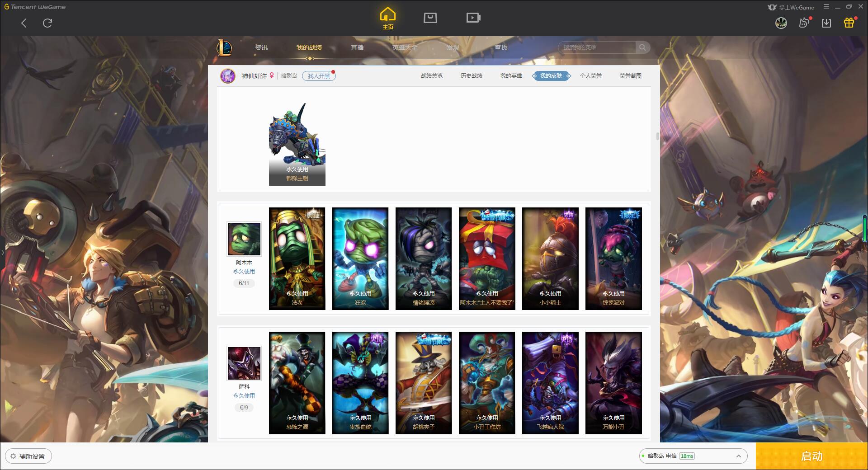Go back with the left arrow icon

(x=24, y=23)
